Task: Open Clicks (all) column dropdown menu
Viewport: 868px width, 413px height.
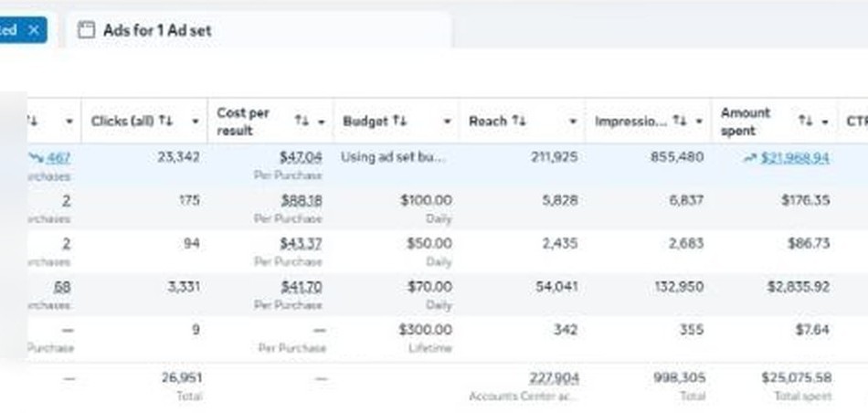Action: (x=196, y=122)
